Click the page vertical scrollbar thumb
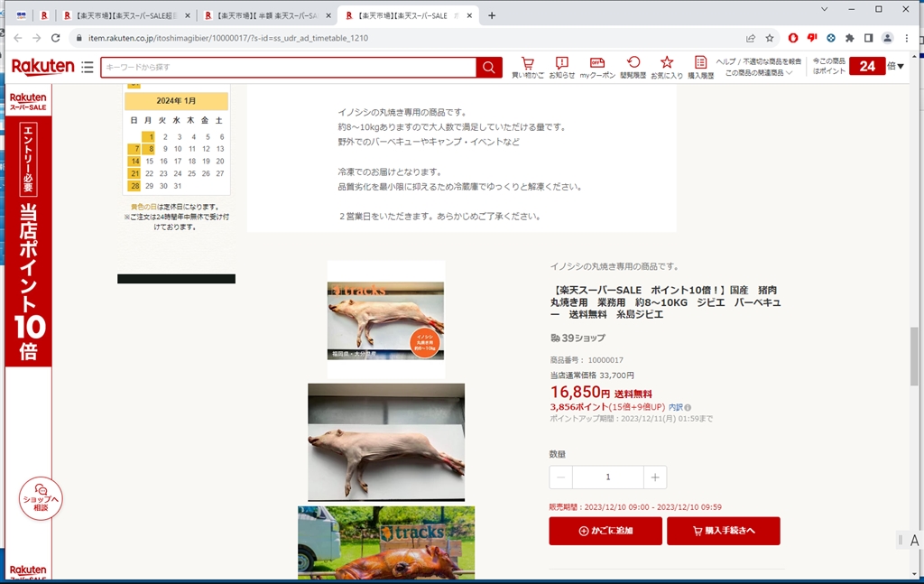 [x=914, y=356]
